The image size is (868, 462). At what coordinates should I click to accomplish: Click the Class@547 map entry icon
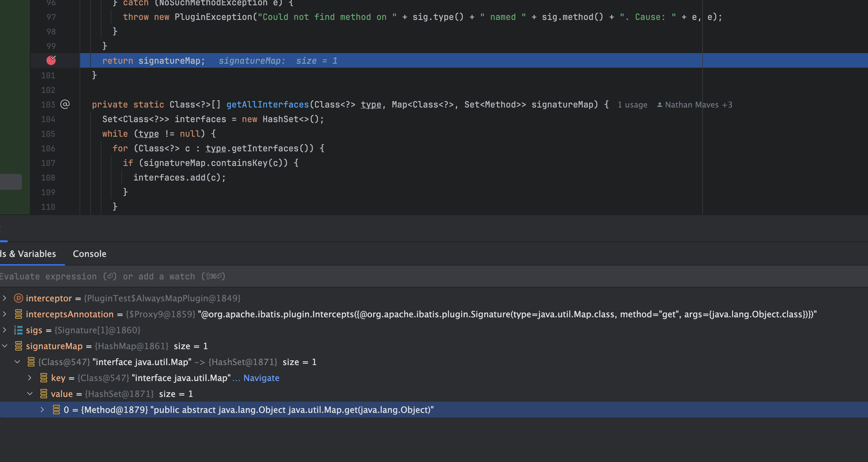[x=31, y=362]
